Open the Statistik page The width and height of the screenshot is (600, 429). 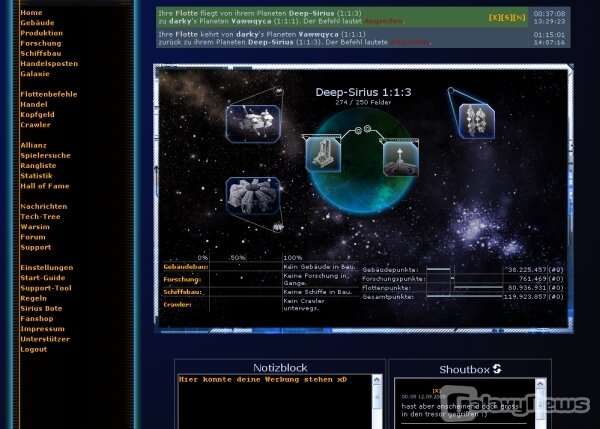click(x=36, y=176)
